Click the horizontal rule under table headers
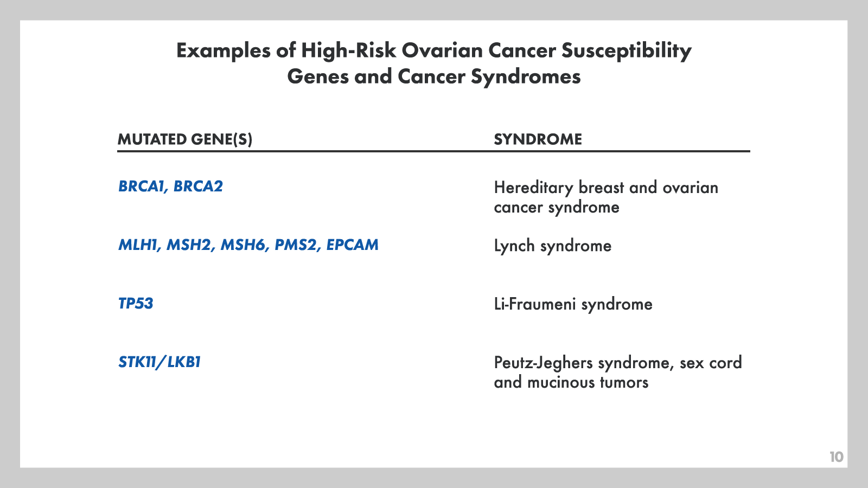Image resolution: width=868 pixels, height=488 pixels. (x=433, y=151)
